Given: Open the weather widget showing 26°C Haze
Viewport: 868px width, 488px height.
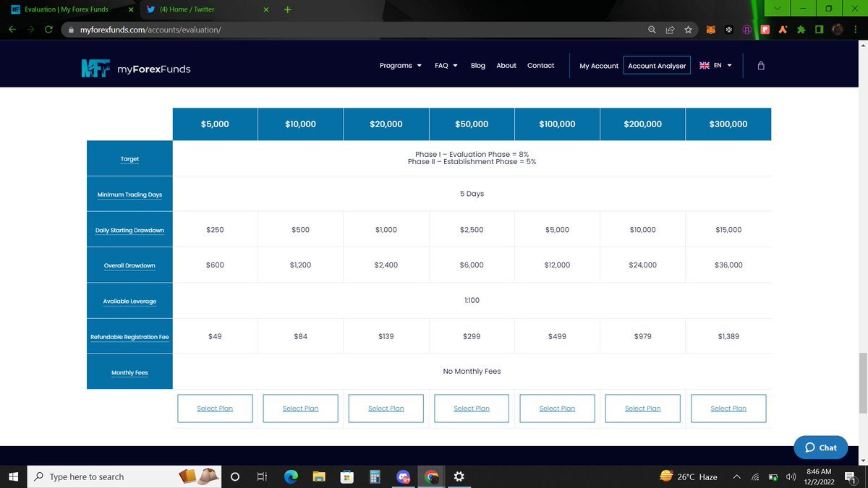Looking at the screenshot, I should [x=689, y=476].
